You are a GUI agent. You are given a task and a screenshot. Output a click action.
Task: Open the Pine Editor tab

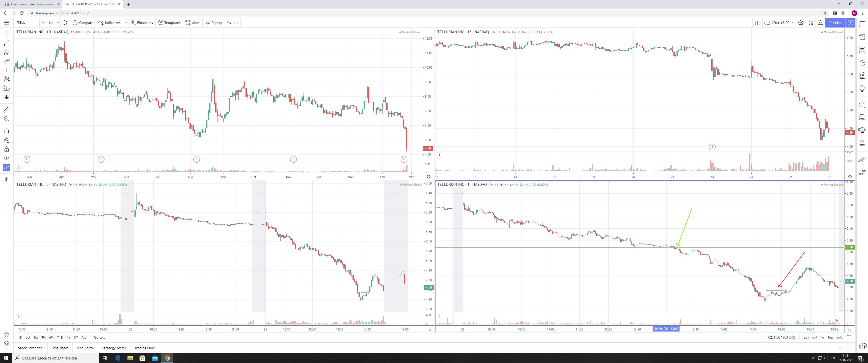click(x=85, y=348)
